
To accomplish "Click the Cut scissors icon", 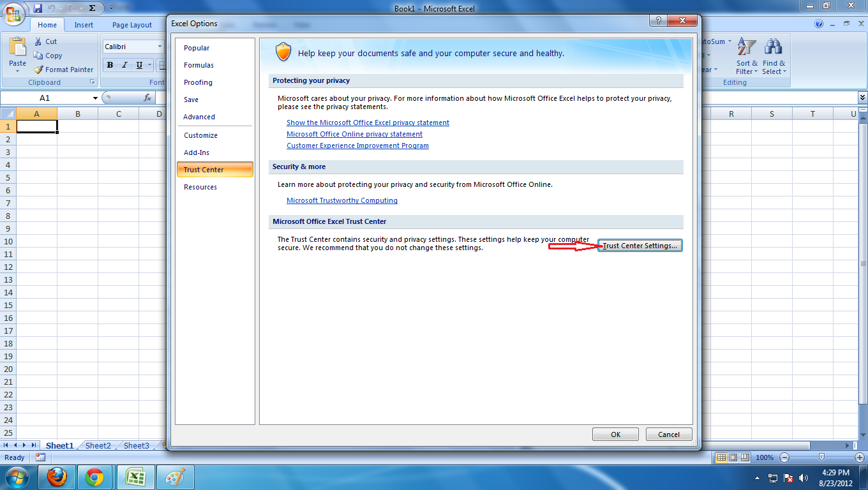I will pyautogui.click(x=38, y=41).
